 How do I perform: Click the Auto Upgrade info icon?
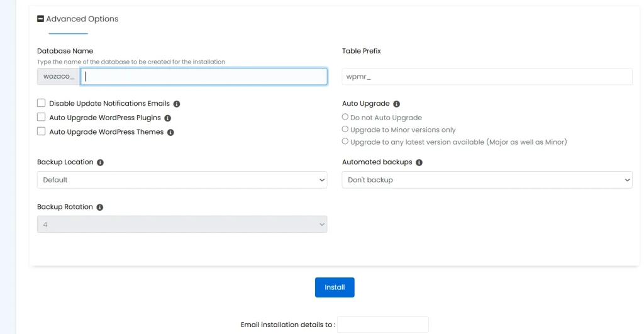(x=396, y=104)
